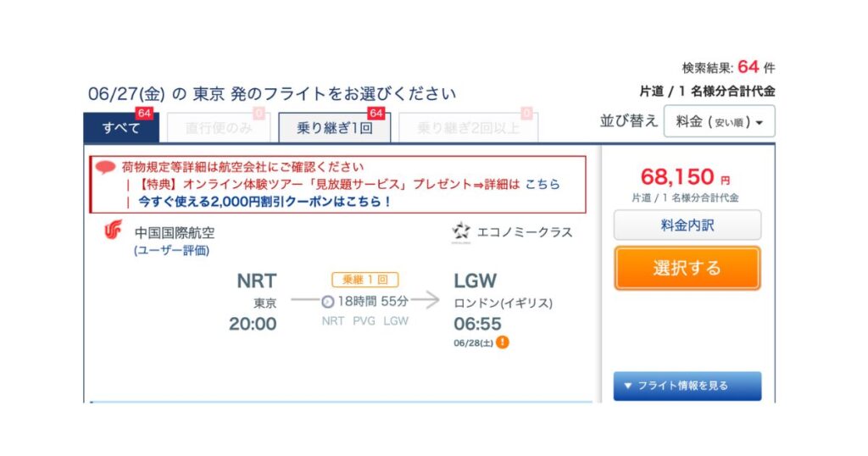Select the すべて tab
This screenshot has height=456, width=868.
click(x=121, y=127)
